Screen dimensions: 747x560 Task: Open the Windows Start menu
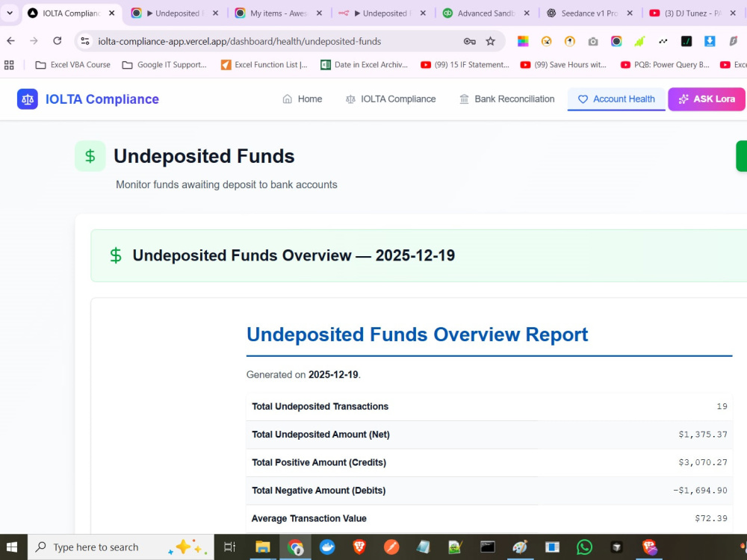tap(12, 547)
